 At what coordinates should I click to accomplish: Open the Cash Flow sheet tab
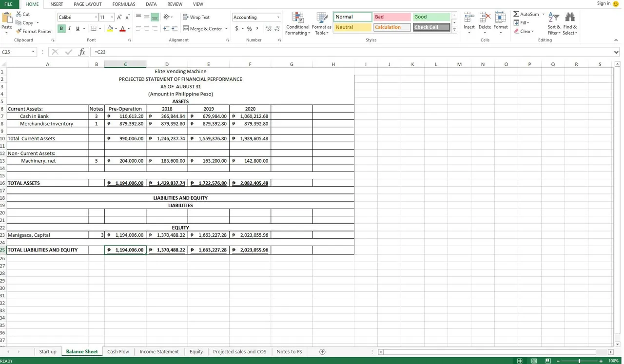point(118,352)
